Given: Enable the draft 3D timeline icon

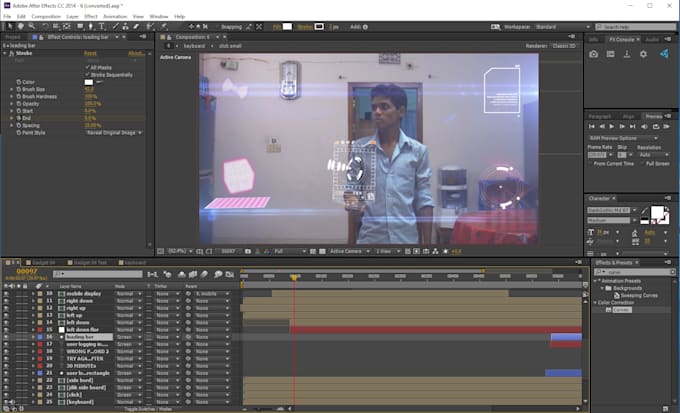Looking at the screenshot, I should pos(167,274).
